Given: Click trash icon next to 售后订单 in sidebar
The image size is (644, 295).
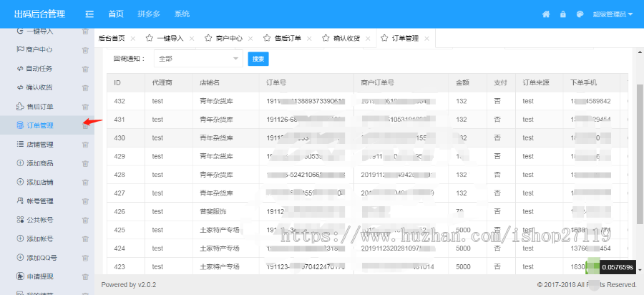Looking at the screenshot, I should pos(85,107).
